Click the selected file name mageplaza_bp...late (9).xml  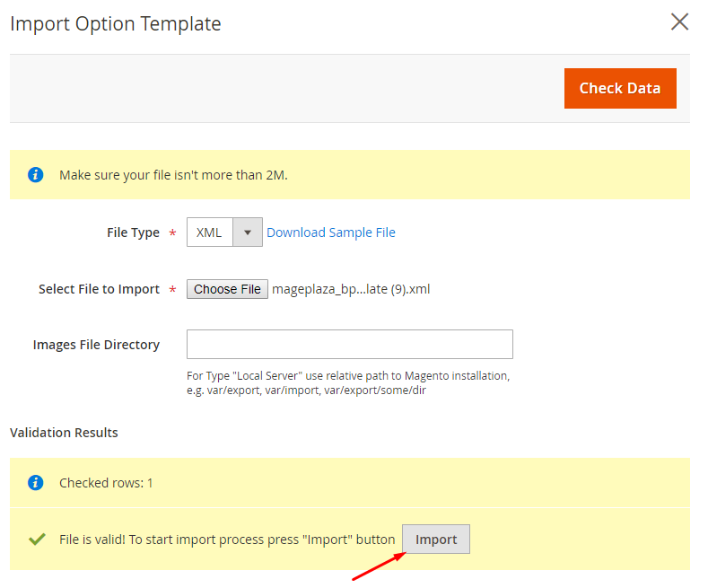point(351,289)
